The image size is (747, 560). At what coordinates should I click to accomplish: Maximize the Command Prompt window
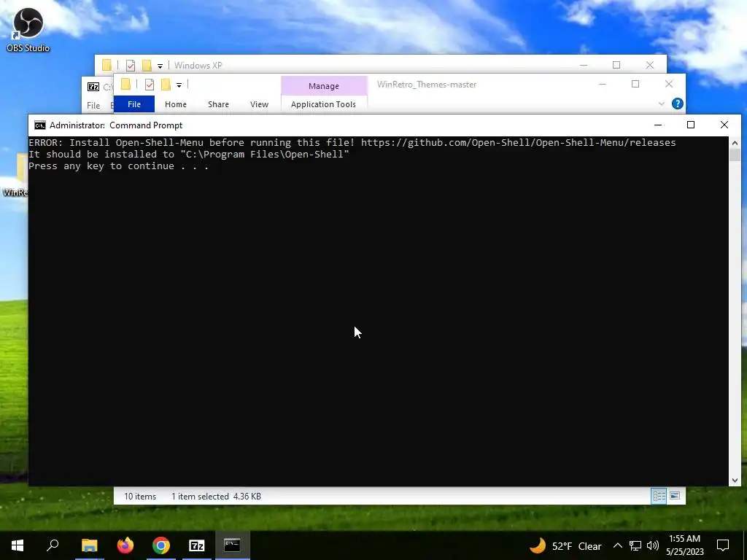[x=691, y=125]
